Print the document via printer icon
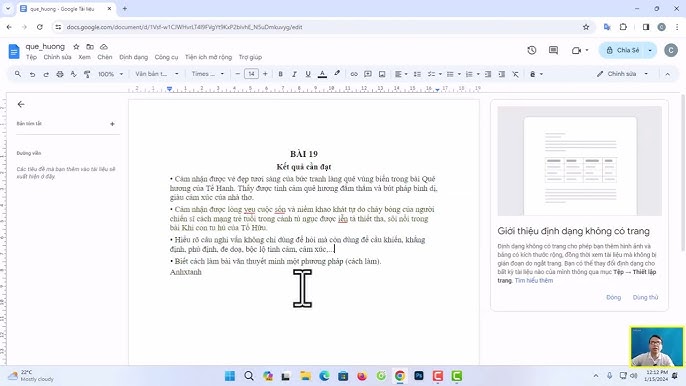The width and height of the screenshot is (686, 386). [60, 74]
